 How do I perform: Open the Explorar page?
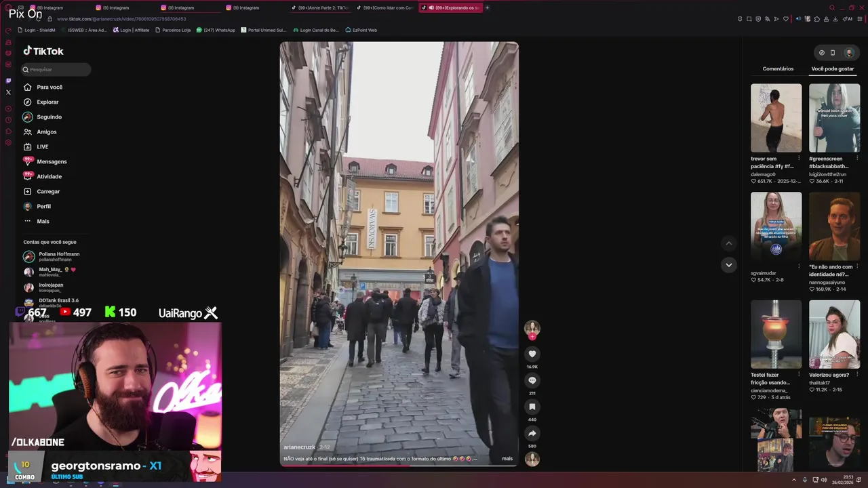point(41,102)
